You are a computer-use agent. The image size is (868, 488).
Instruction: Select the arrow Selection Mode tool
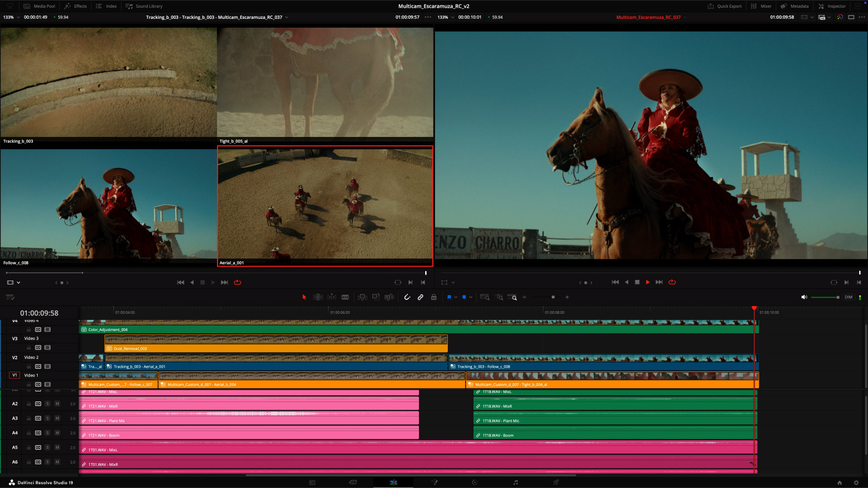tap(304, 297)
